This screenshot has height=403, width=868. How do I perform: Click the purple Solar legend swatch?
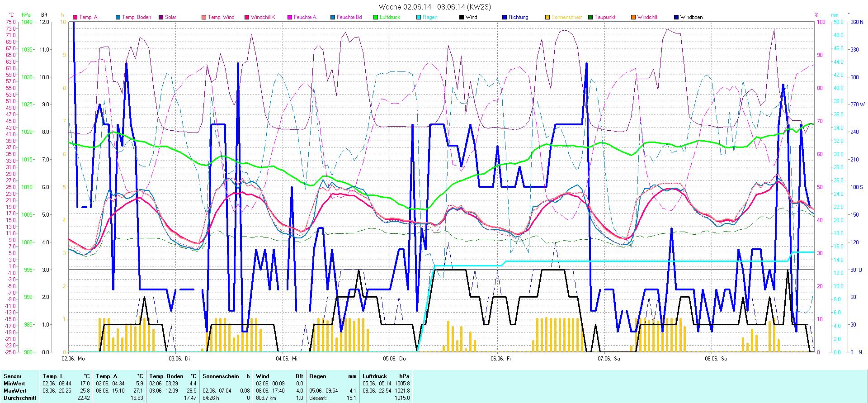click(161, 17)
